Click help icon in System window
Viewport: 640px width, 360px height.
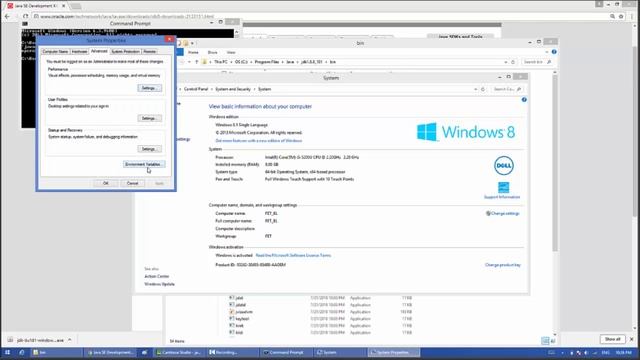click(x=524, y=100)
